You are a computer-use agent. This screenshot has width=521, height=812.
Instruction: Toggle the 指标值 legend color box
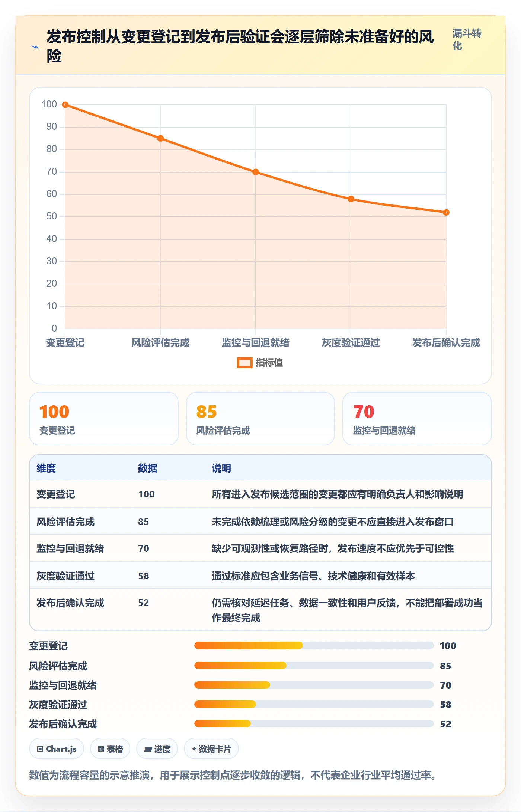pyautogui.click(x=244, y=363)
